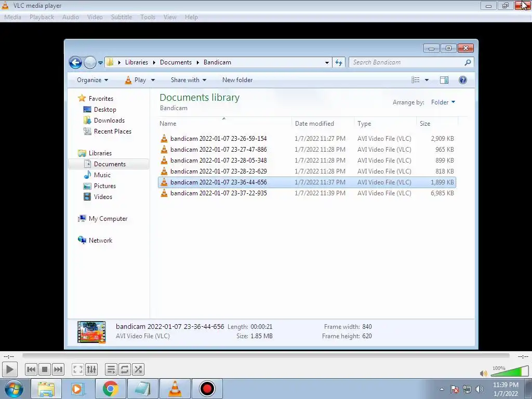This screenshot has height=399, width=532.
Task: Open the VLC Audio menu
Action: 71,17
